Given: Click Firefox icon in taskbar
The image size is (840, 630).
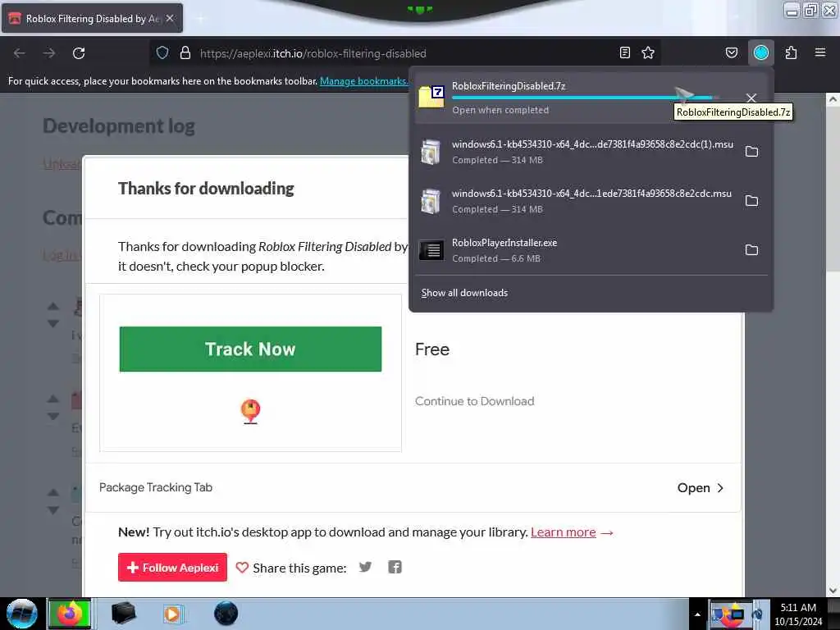Looking at the screenshot, I should pyautogui.click(x=70, y=614).
